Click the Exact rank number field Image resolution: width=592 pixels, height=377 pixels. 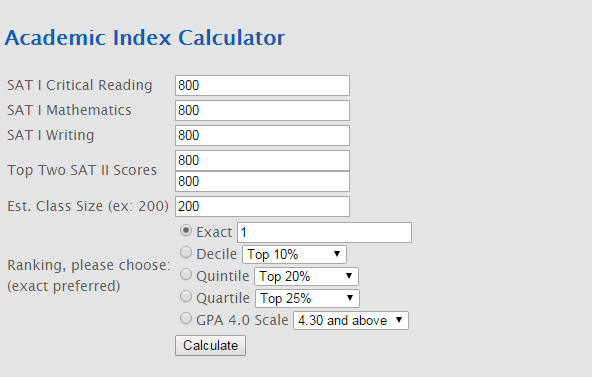click(324, 232)
